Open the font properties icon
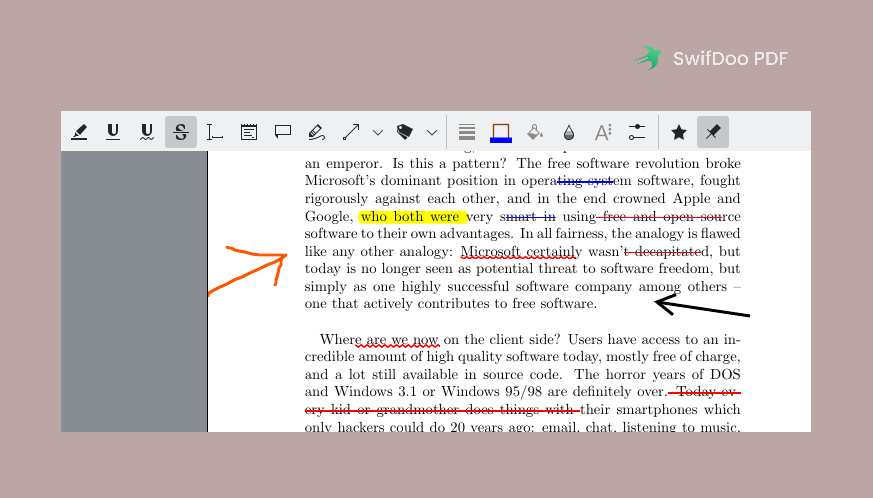 pyautogui.click(x=603, y=132)
